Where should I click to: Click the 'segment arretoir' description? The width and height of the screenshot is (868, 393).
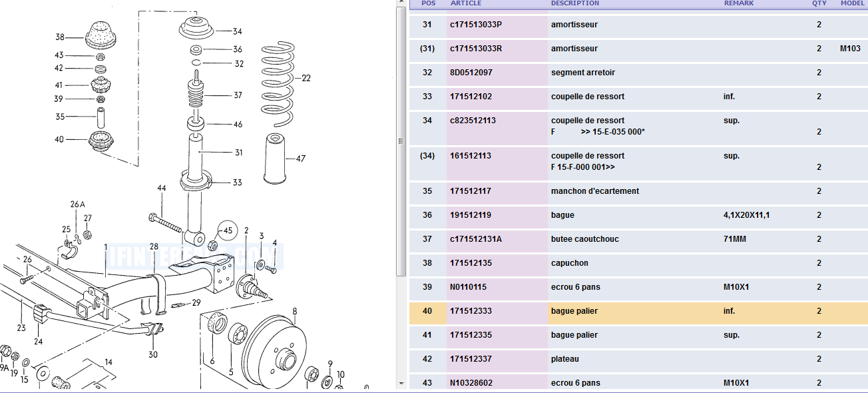pyautogui.click(x=583, y=73)
